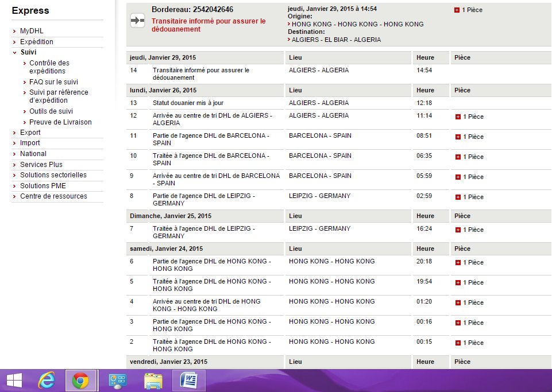Open Suivi par référence d'expédition
Screen dimensions: 552x392
pos(59,96)
